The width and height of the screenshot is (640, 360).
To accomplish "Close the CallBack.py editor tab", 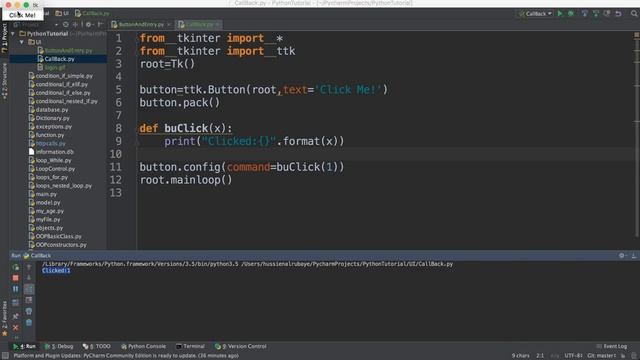I will 218,24.
